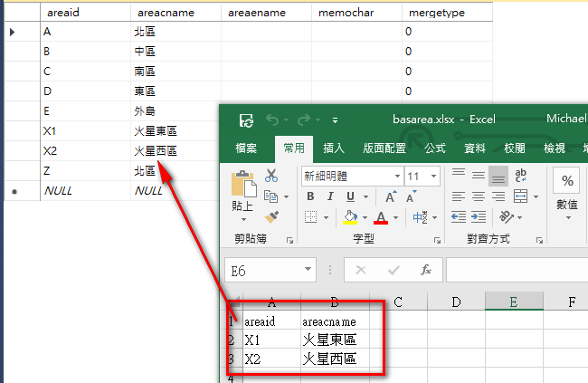Switch to the 插入 ribbon tab
This screenshot has width=588, height=383.
(334, 148)
